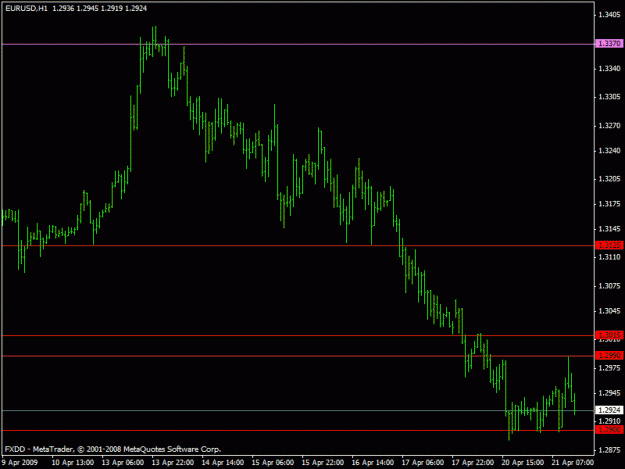This screenshot has width=625, height=469.
Task: Select the red 1.2900 price tag
Action: [x=609, y=430]
